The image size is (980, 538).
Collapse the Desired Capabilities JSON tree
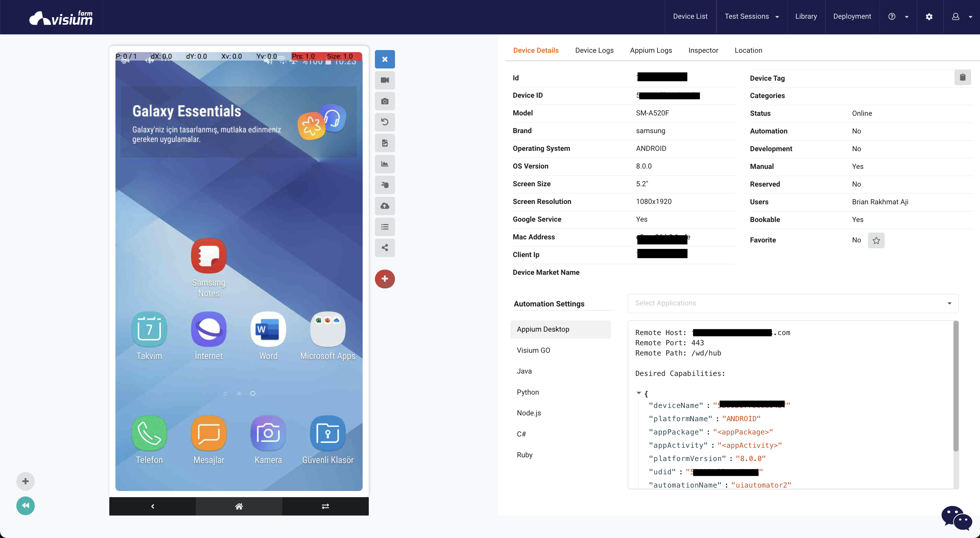(639, 393)
